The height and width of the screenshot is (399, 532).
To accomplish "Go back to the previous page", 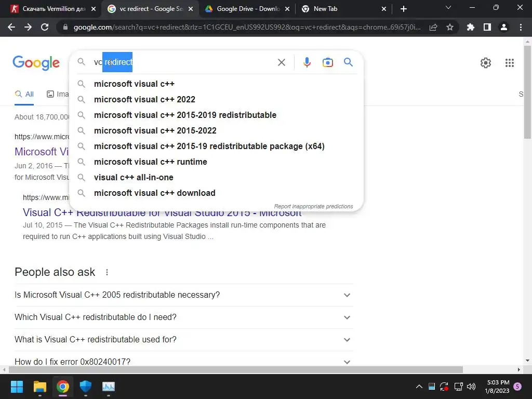I will coord(11,27).
